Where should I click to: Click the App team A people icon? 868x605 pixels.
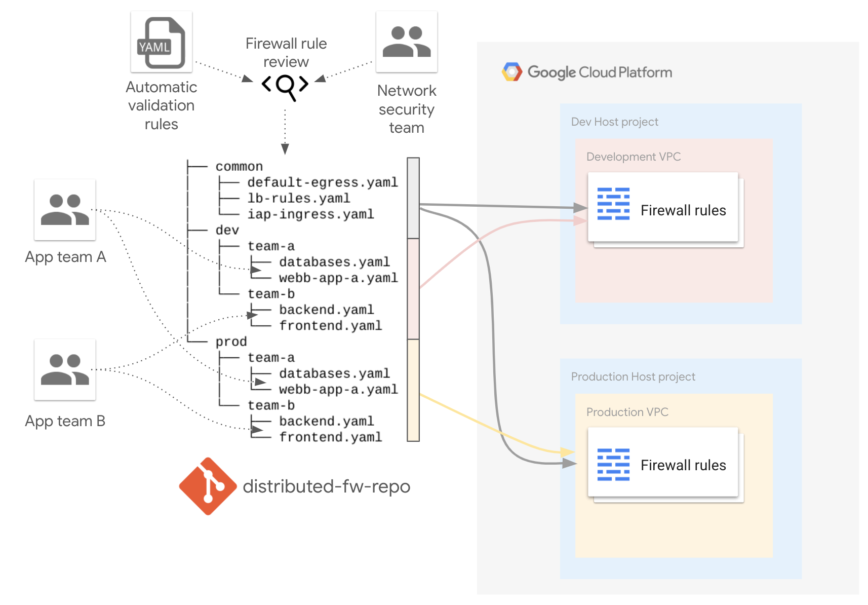[65, 209]
